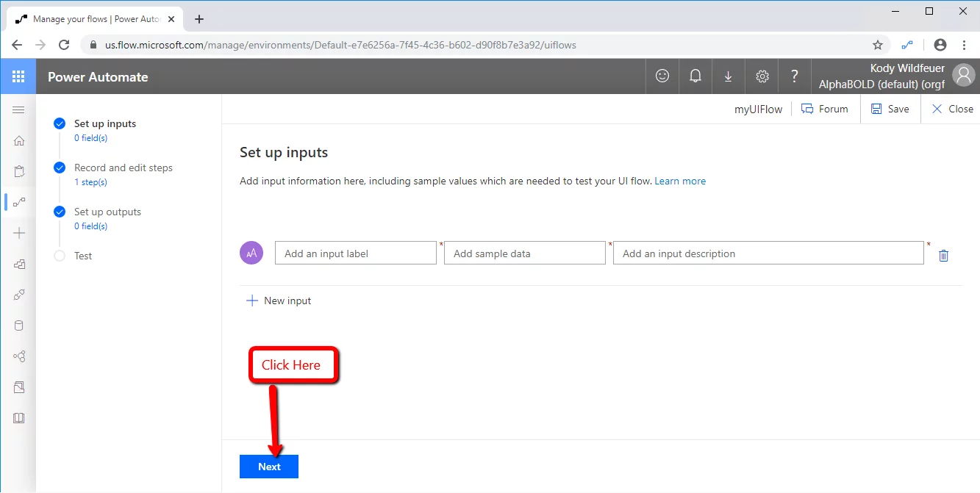
Task: Click the Create plus icon in sidebar
Action: click(x=19, y=233)
